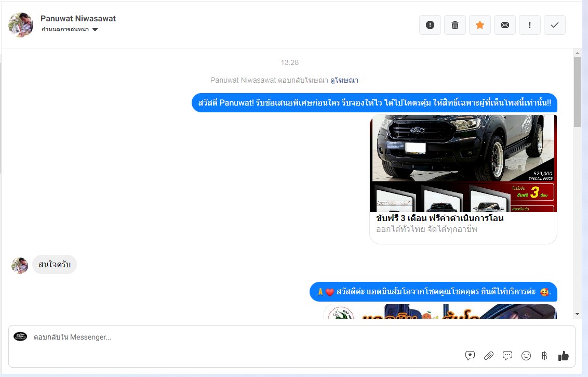Focus the 'ตอบกลับใน Messenger' reply field
The height and width of the screenshot is (377, 588).
[x=249, y=337]
